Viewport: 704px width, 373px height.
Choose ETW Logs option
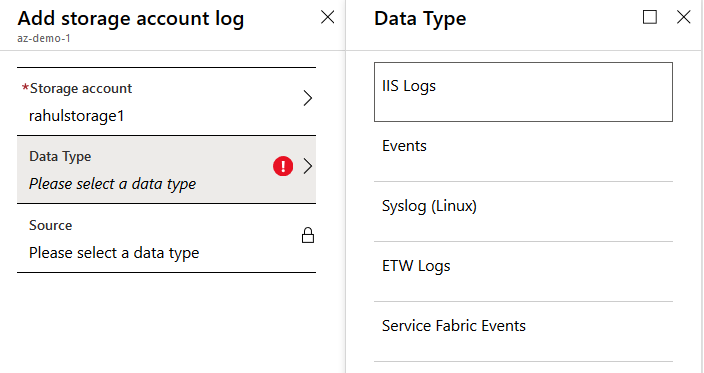(x=523, y=272)
